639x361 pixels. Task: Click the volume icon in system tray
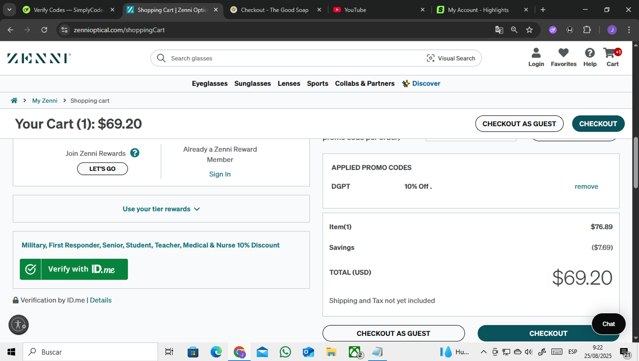coord(529,352)
